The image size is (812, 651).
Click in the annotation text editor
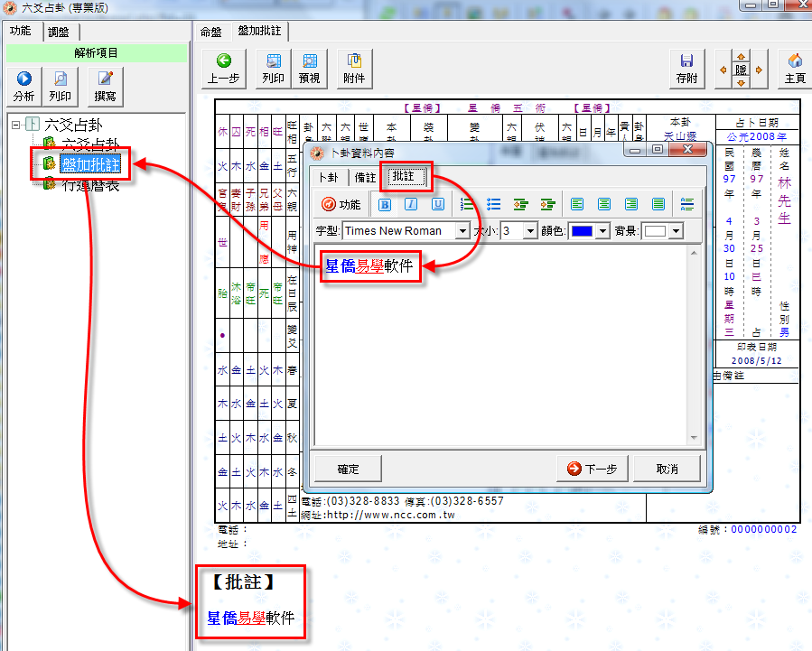(x=502, y=345)
